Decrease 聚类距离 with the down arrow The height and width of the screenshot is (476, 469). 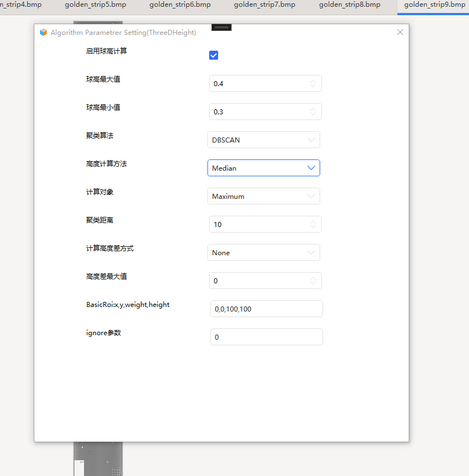(x=312, y=227)
